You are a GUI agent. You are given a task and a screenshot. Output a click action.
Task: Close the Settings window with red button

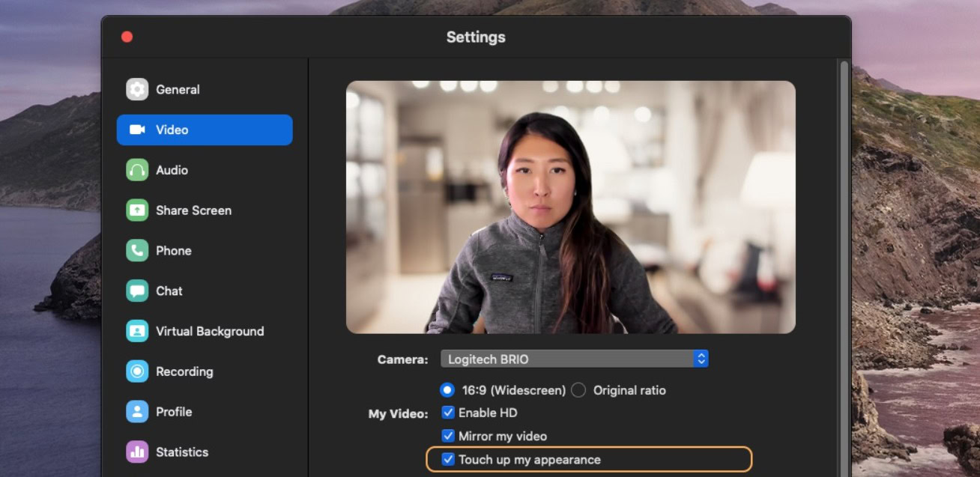(x=127, y=37)
